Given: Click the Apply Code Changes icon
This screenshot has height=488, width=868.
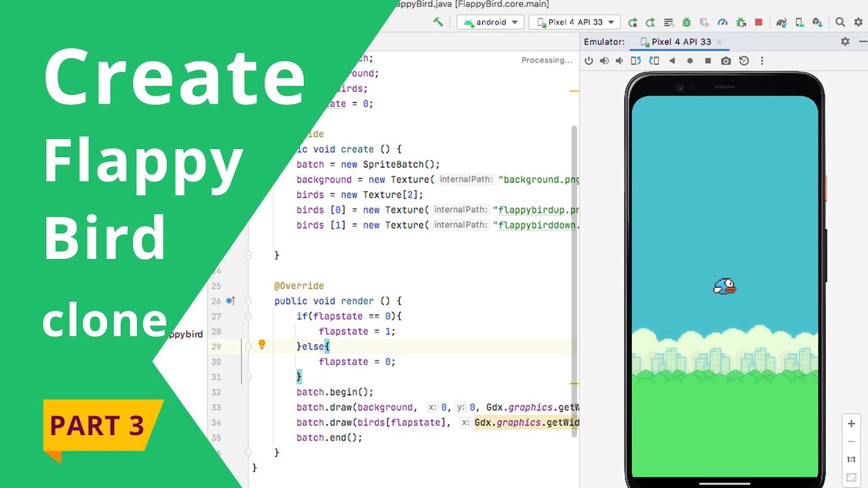Looking at the screenshot, I should point(669,22).
